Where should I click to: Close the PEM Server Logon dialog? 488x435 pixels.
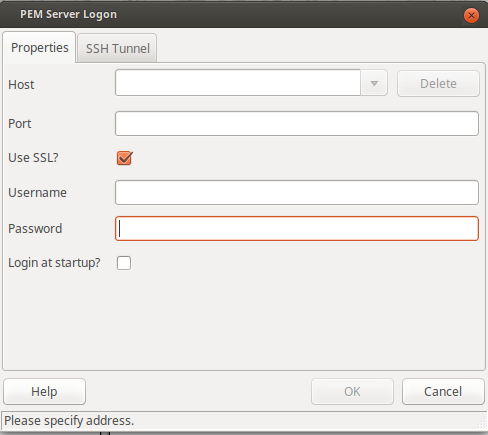click(x=471, y=15)
